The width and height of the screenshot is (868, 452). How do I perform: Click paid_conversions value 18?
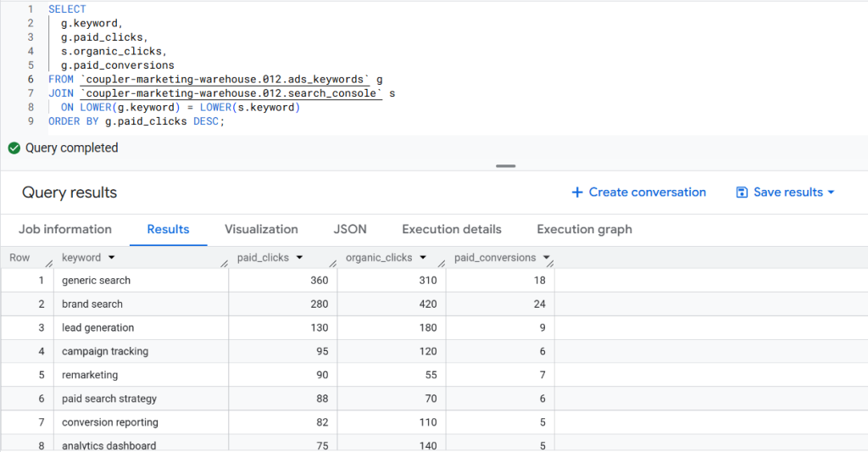[x=540, y=281]
